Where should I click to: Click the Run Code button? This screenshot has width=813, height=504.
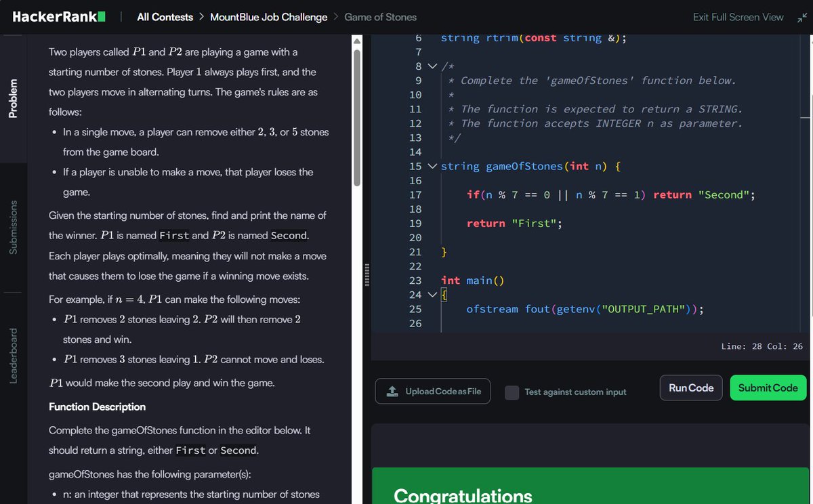(x=691, y=388)
